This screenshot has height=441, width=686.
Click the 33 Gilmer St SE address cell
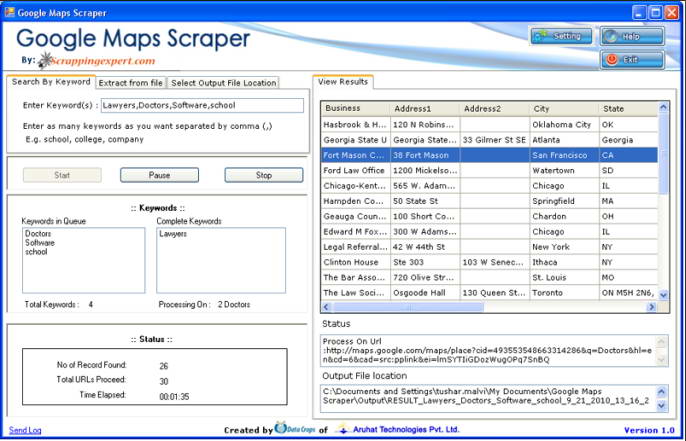point(494,140)
